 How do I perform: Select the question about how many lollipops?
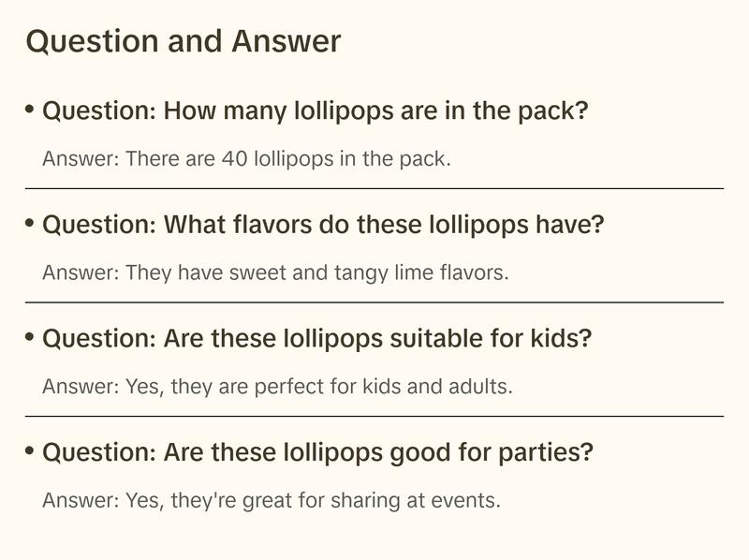click(x=316, y=111)
